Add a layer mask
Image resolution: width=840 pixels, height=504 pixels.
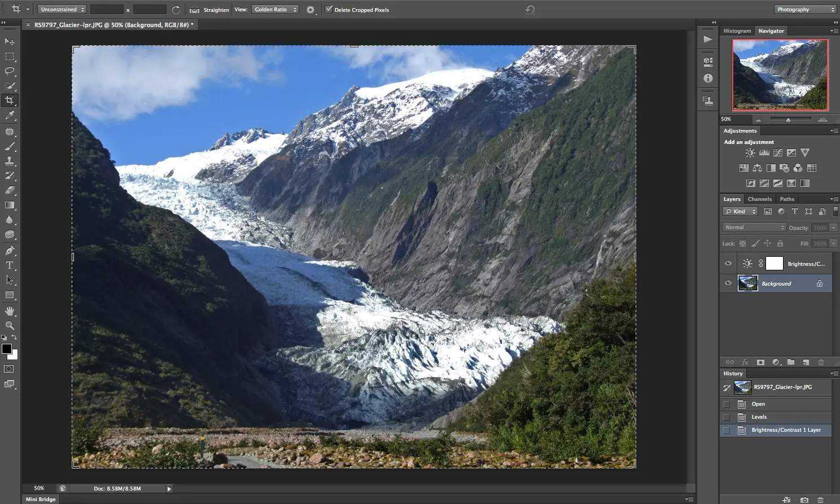[x=760, y=362]
